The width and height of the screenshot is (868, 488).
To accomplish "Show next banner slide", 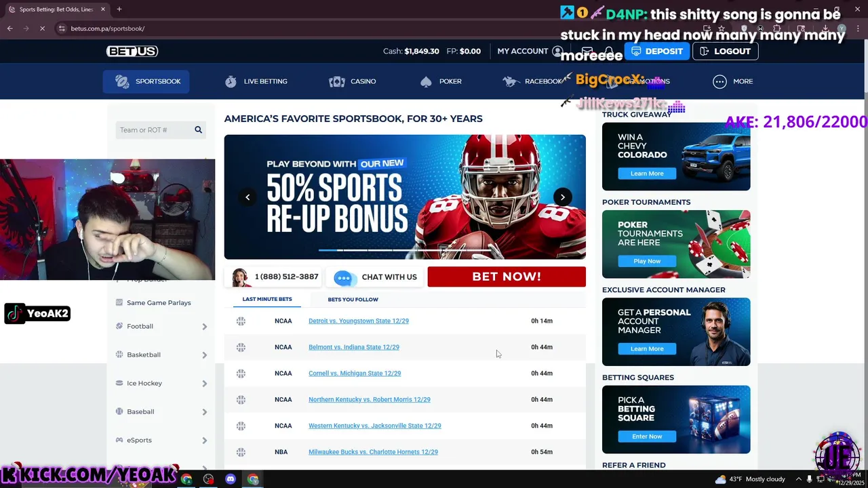I will coord(563,197).
